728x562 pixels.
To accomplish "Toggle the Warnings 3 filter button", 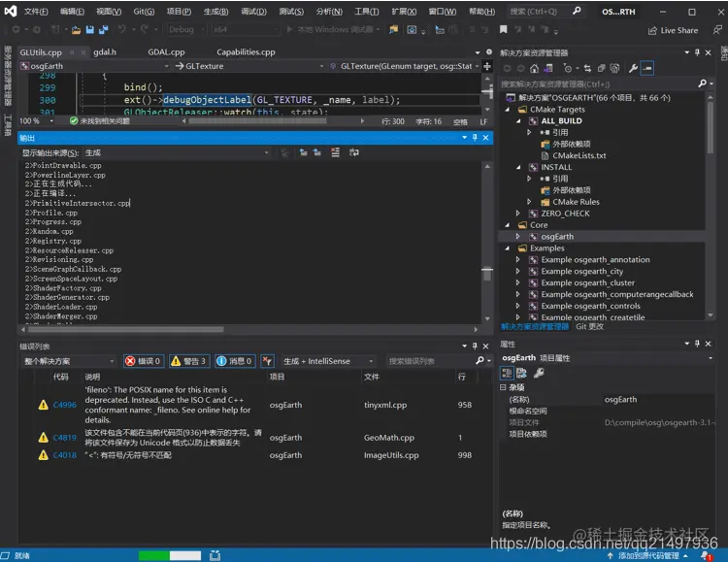I will [x=189, y=361].
